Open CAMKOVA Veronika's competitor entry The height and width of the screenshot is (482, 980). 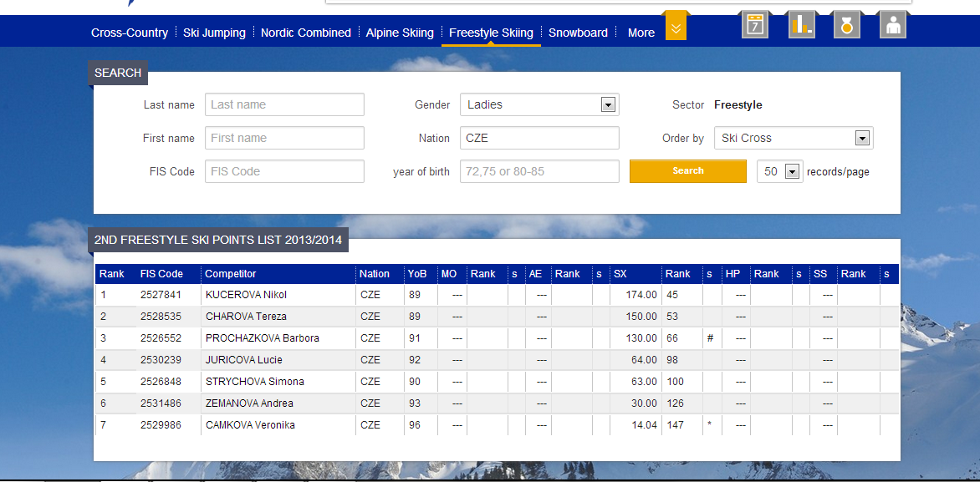tap(248, 424)
